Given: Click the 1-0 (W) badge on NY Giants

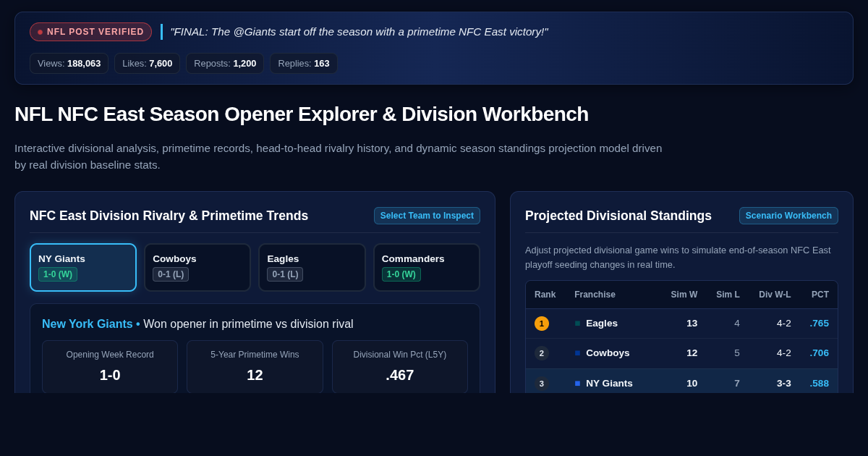Looking at the screenshot, I should click(x=58, y=274).
